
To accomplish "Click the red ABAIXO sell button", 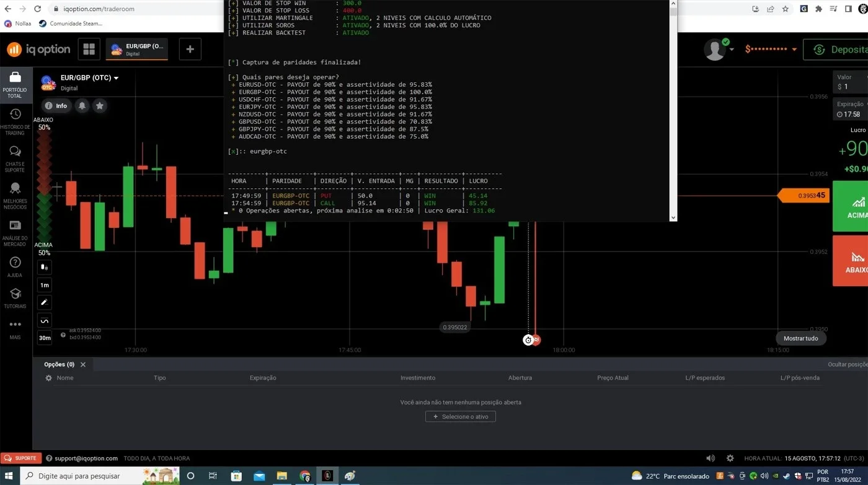I will pos(851,261).
